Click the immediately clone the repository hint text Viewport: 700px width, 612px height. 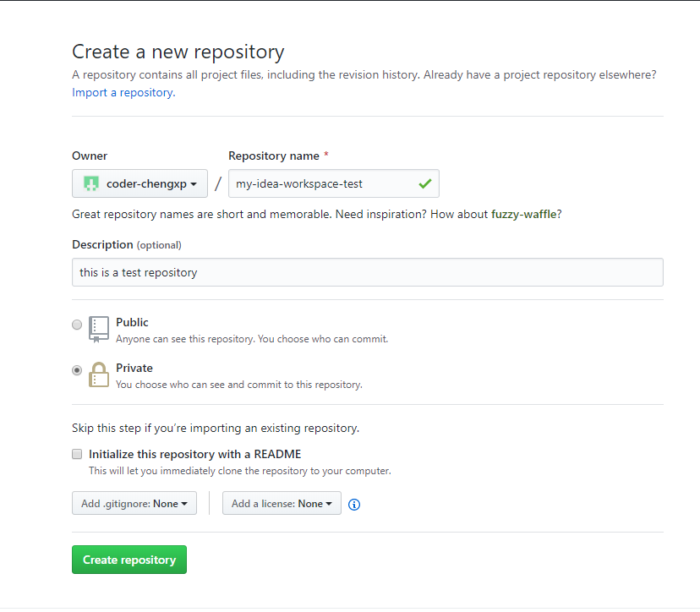pyautogui.click(x=240, y=471)
